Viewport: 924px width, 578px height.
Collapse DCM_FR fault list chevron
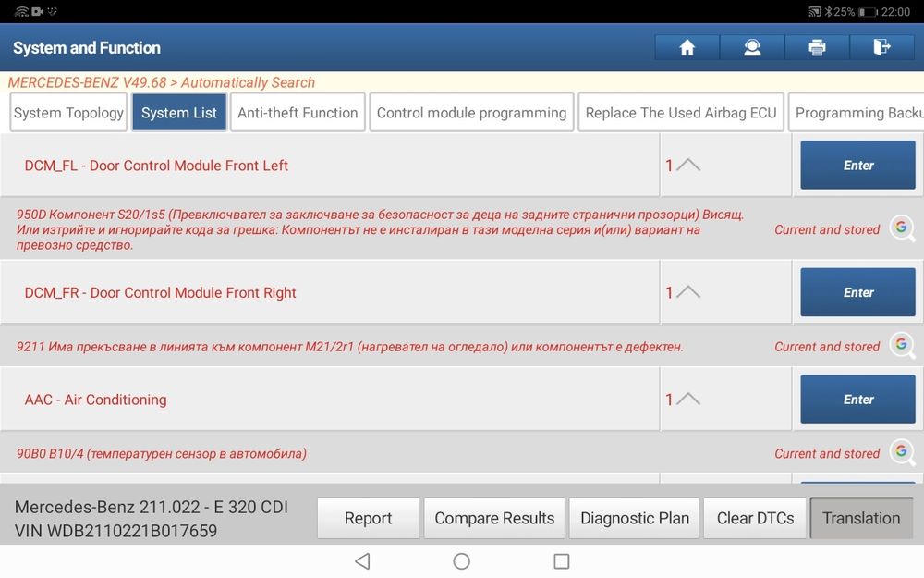(x=687, y=292)
